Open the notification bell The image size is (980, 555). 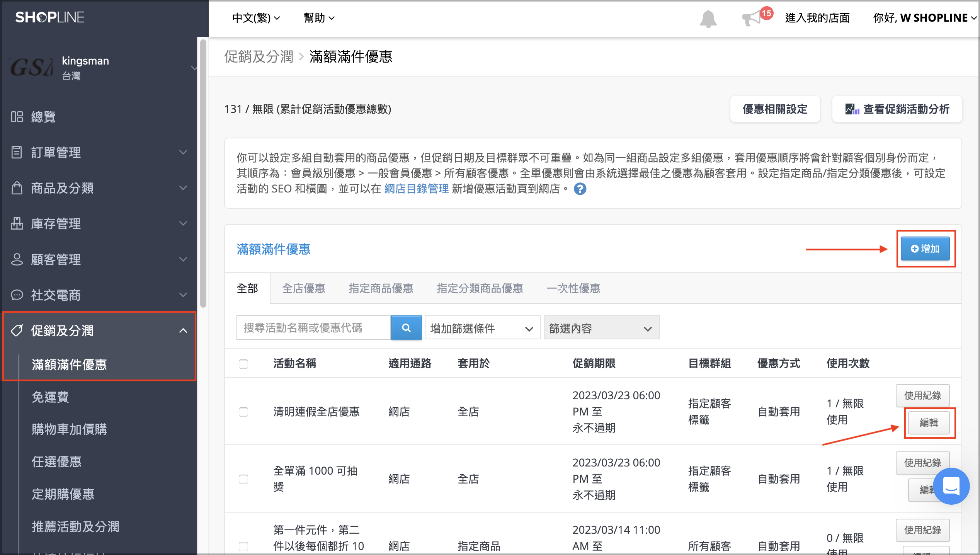tap(708, 18)
